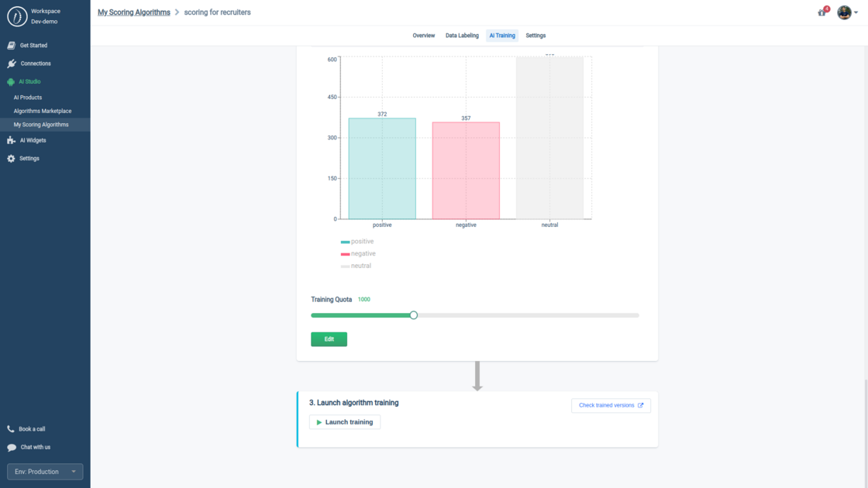Open Check trained versions link
This screenshot has height=488, width=868.
[611, 406]
